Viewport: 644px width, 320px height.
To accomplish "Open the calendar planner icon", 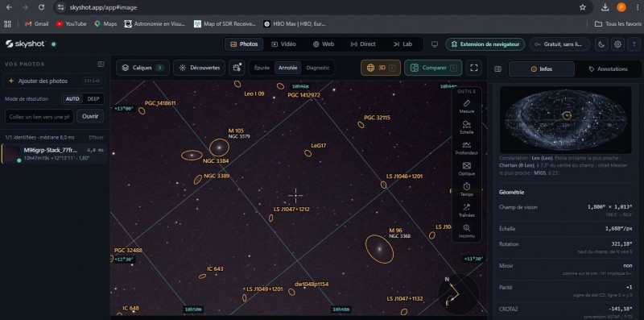I will (237, 68).
